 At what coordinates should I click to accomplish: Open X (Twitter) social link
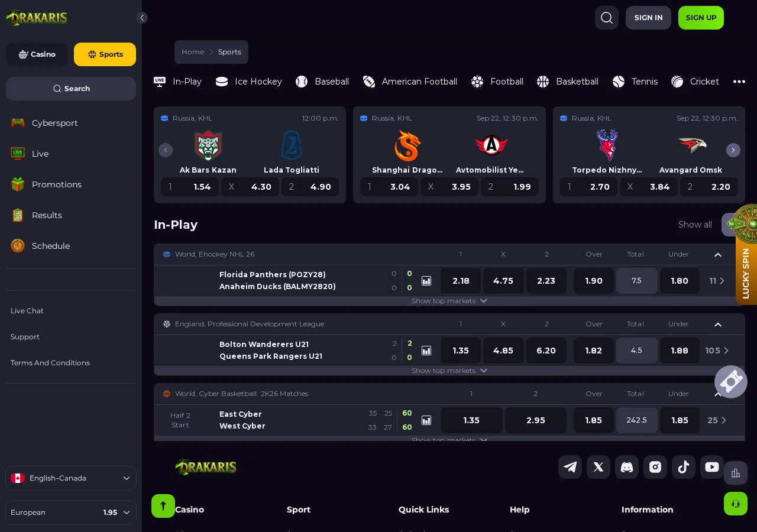(599, 467)
